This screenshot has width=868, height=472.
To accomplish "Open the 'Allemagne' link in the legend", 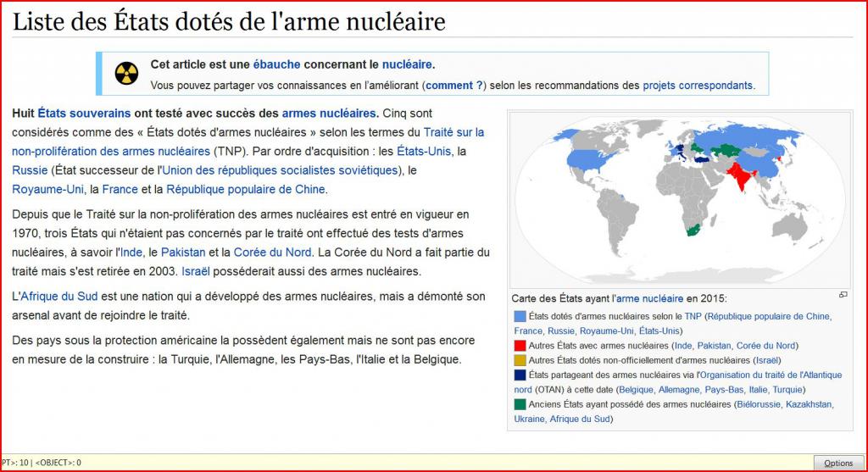I will point(679,390).
